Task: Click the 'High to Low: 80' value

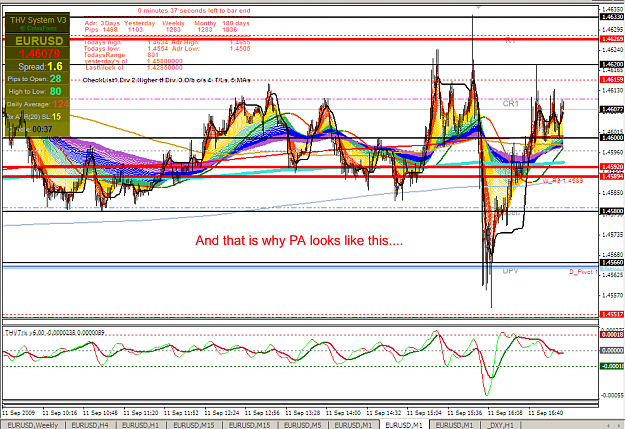Action: coord(55,91)
